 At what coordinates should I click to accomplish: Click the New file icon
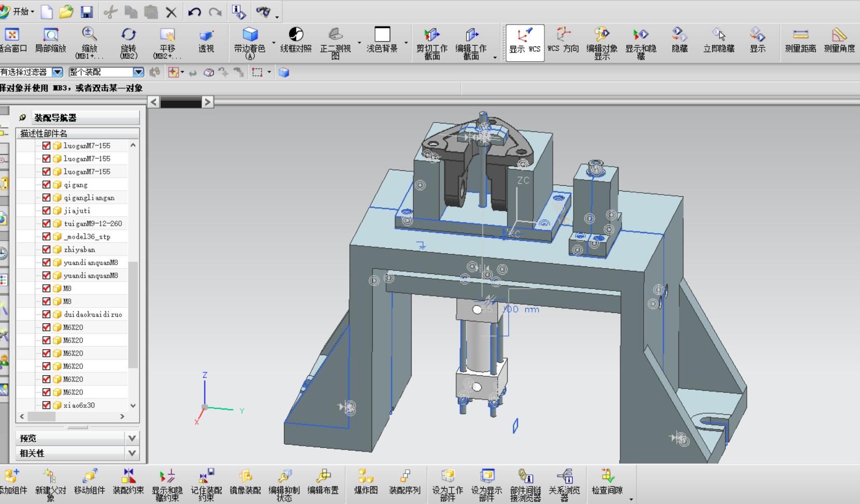pos(47,12)
